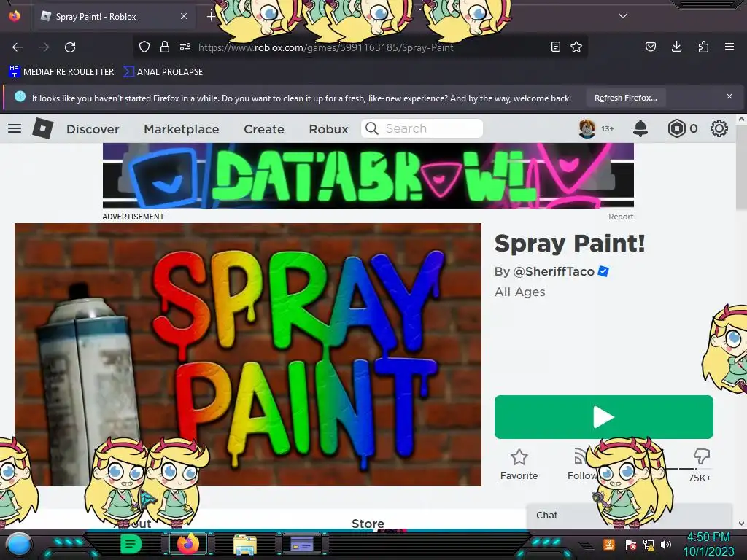Open the Marketplace menu item
The height and width of the screenshot is (560, 747).
click(182, 129)
